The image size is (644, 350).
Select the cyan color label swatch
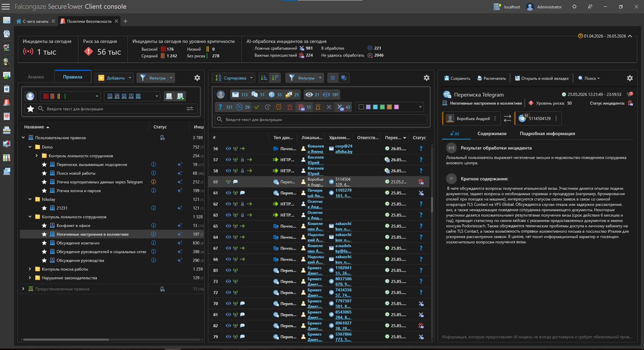click(375, 107)
